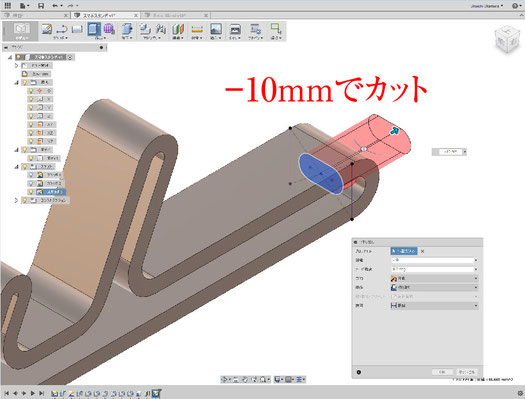525x399 pixels.
Task: Expand the Construction folder in browser
Action: [x=16, y=200]
